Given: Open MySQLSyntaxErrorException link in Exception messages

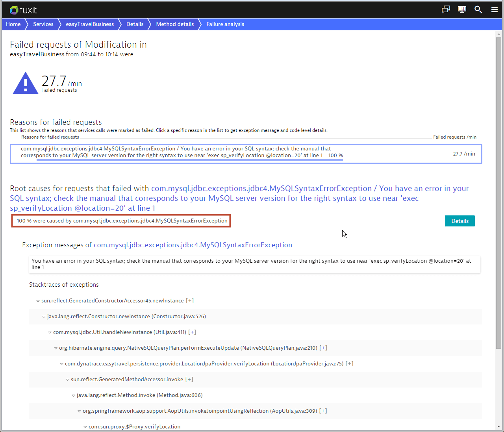Looking at the screenshot, I should tap(193, 245).
